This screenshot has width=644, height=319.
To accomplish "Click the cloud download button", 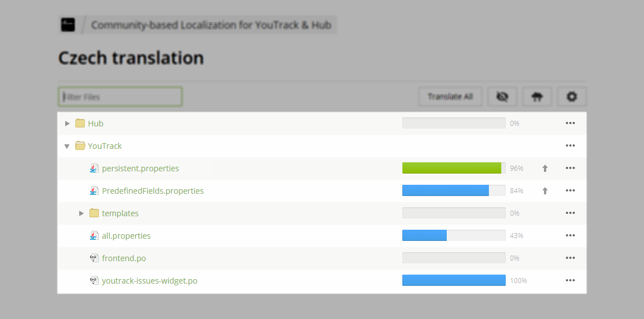I will 537,97.
